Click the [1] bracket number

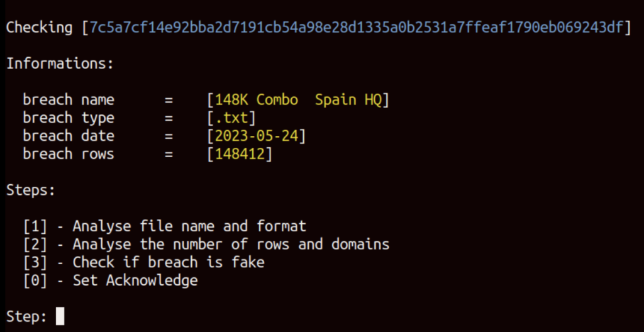35,226
